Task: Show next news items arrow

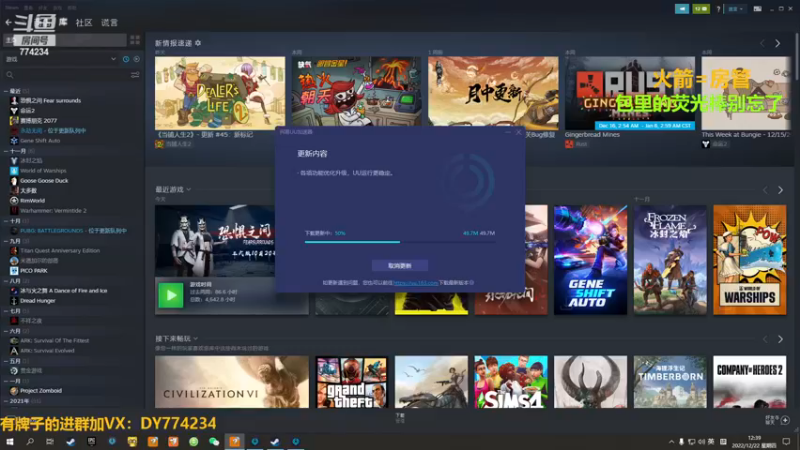Action: click(x=778, y=44)
